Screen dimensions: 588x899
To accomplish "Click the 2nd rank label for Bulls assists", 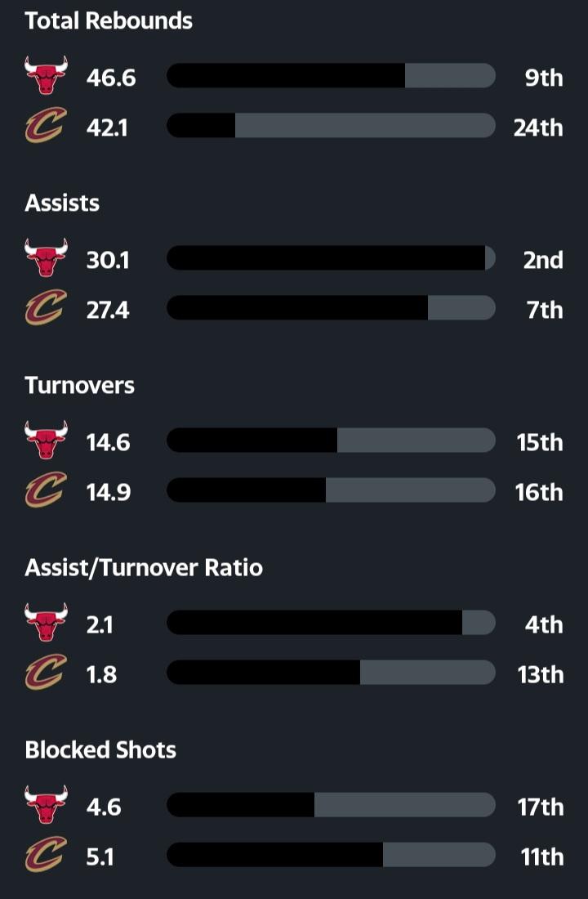I will click(543, 260).
